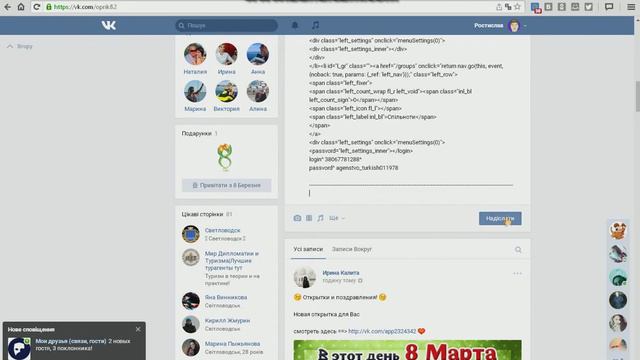Click the notification app avatar icon

19,348
